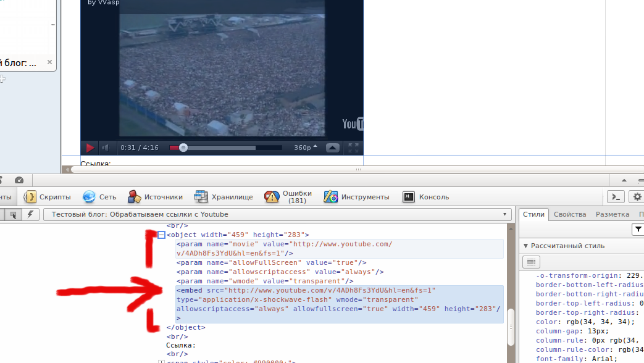Click the Сеть globe icon
This screenshot has width=644, height=363.
point(89,197)
